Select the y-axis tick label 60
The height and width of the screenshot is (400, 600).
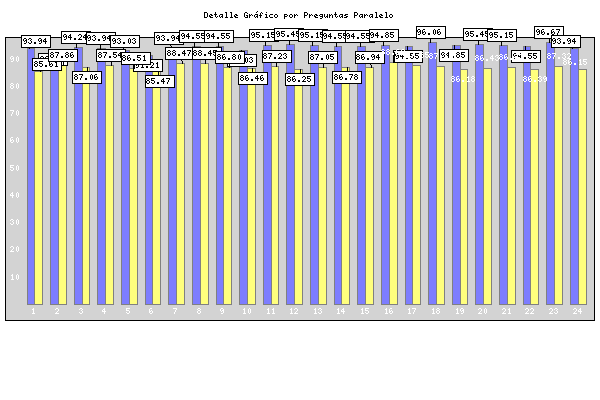[15, 140]
